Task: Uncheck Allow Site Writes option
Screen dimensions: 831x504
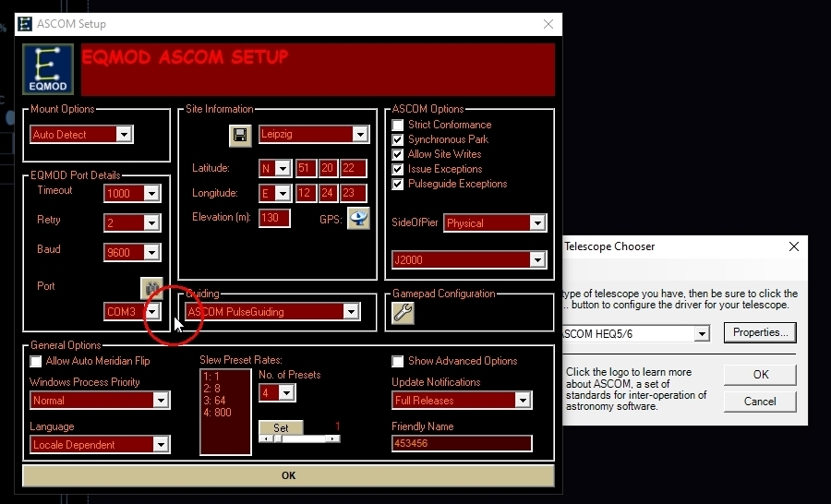Action: click(x=397, y=155)
